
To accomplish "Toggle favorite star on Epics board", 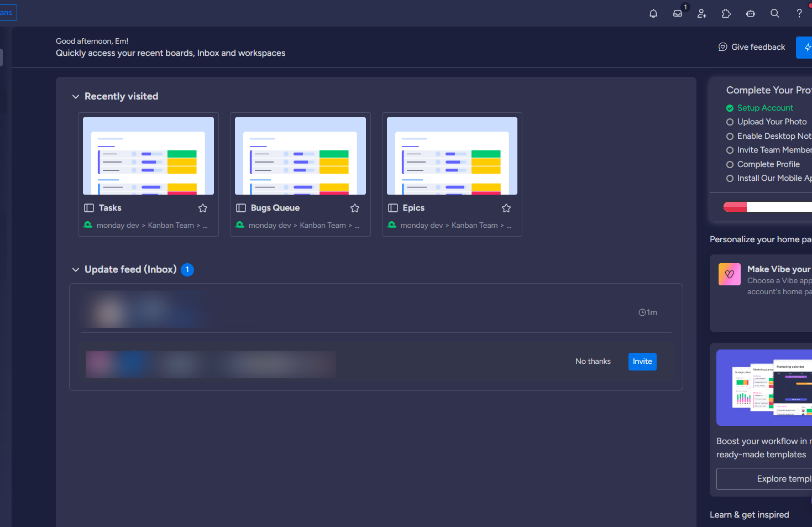I will (506, 208).
